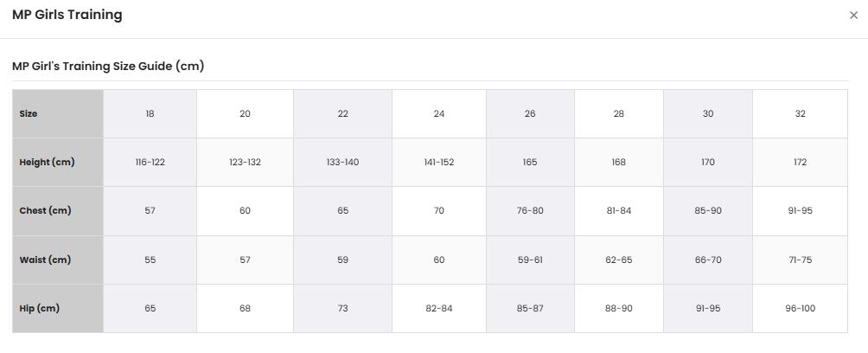Select the Waist (cm) row header

tap(58, 260)
